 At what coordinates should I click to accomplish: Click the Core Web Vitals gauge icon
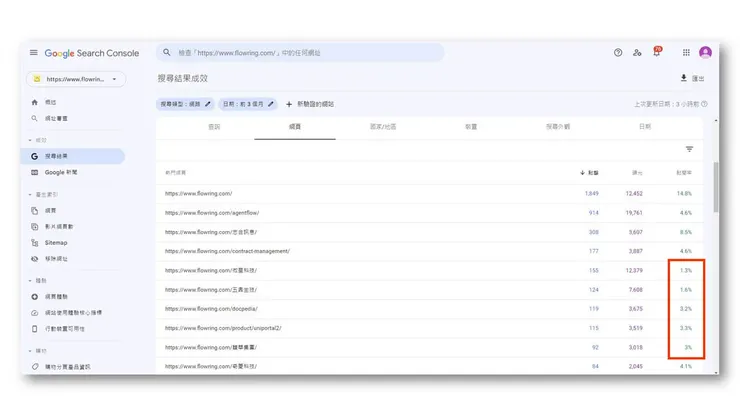34,313
